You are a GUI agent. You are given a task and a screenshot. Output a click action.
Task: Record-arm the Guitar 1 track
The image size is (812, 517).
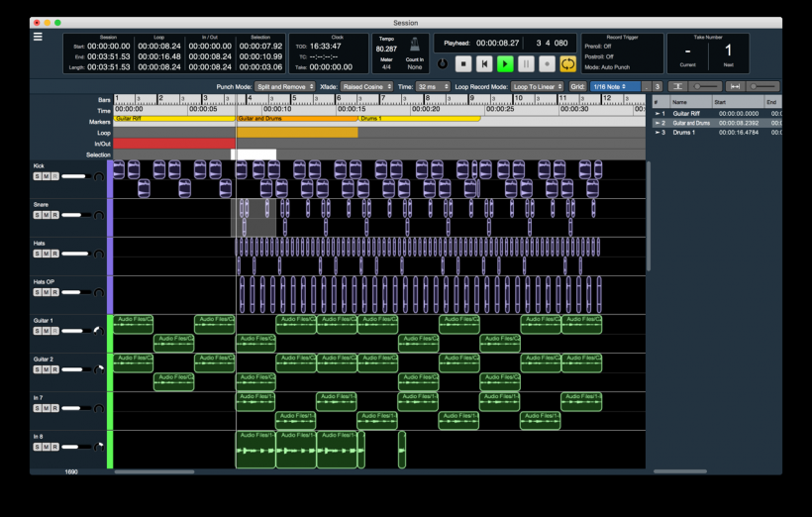(x=54, y=331)
